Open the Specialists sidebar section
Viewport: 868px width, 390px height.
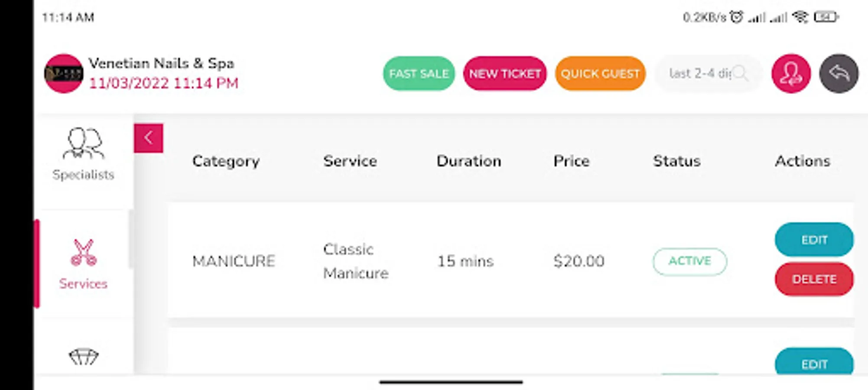pos(83,154)
